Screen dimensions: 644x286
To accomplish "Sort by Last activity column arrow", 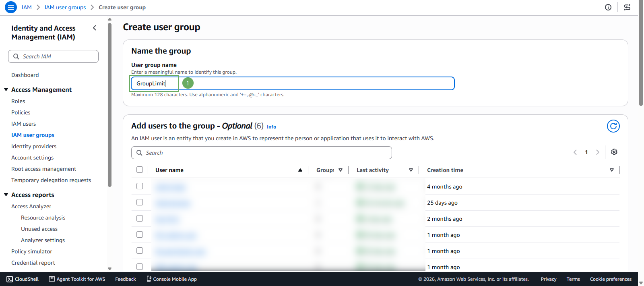I will (x=411, y=170).
